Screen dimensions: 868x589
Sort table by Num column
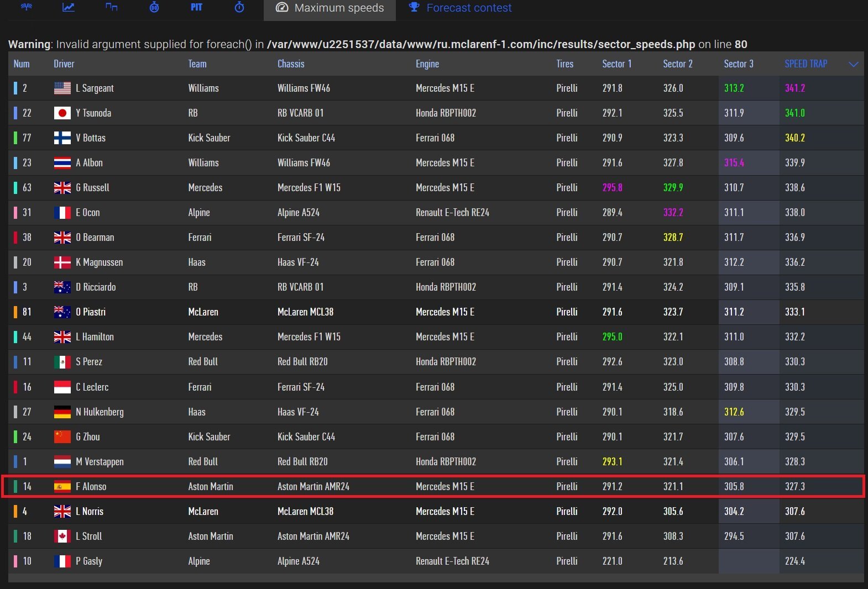point(22,64)
